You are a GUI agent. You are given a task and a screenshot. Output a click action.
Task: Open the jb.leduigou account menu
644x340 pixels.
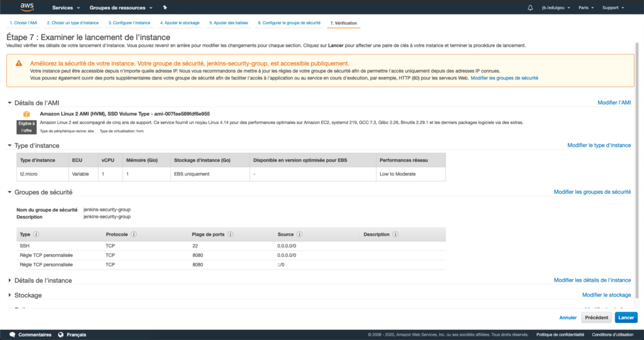point(555,8)
